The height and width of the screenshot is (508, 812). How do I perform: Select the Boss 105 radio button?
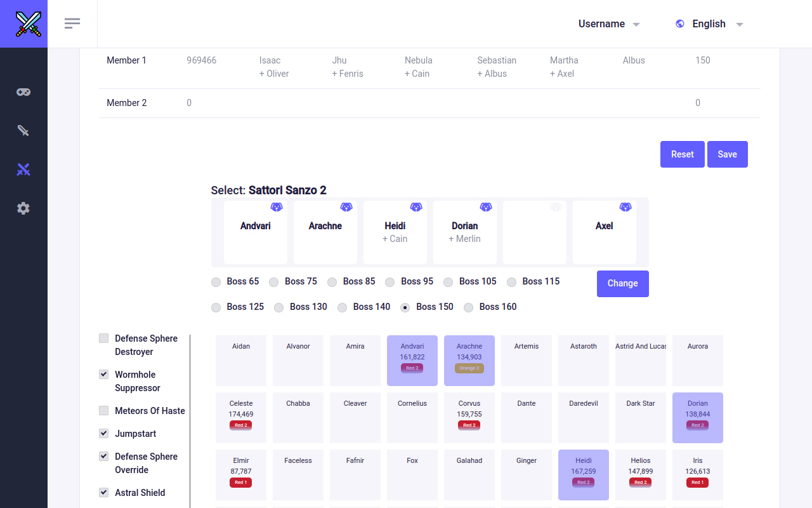tap(449, 282)
